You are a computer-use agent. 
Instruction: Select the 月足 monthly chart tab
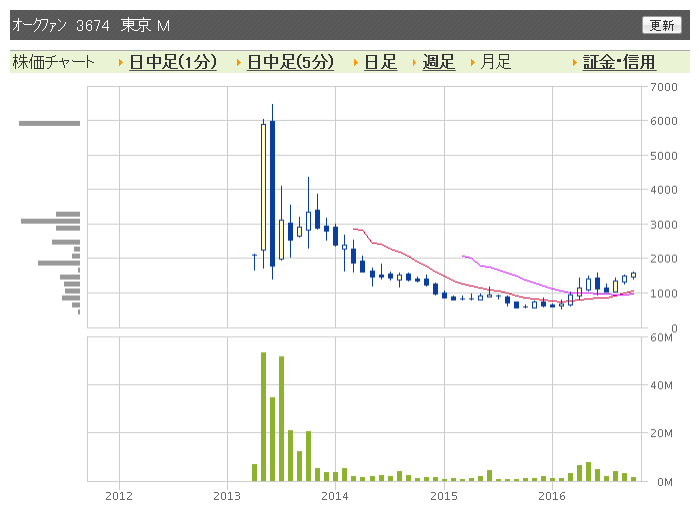(x=495, y=62)
